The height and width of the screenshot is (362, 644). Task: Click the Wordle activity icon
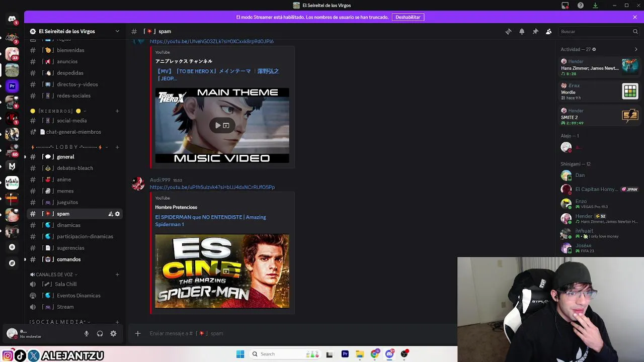(630, 91)
